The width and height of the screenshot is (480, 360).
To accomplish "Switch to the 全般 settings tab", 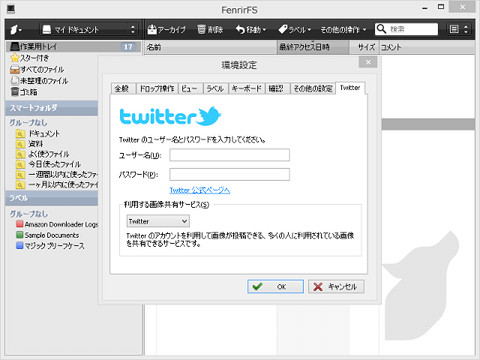I will pyautogui.click(x=123, y=89).
